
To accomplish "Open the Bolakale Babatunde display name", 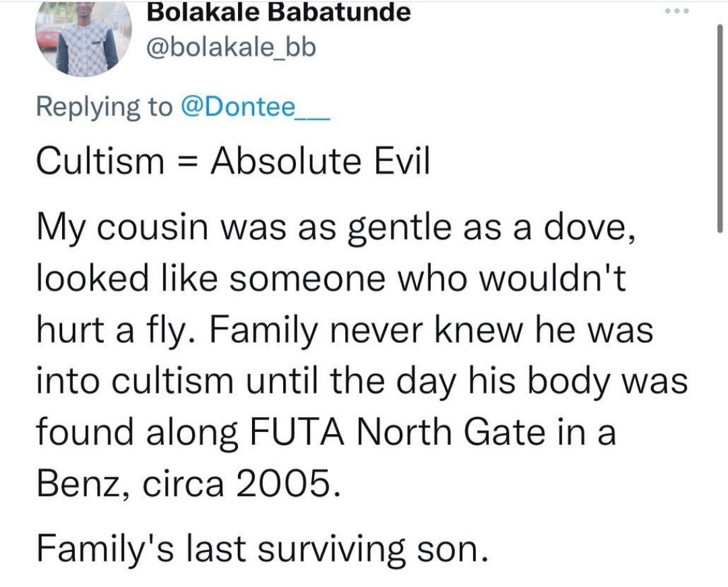I will point(278,12).
